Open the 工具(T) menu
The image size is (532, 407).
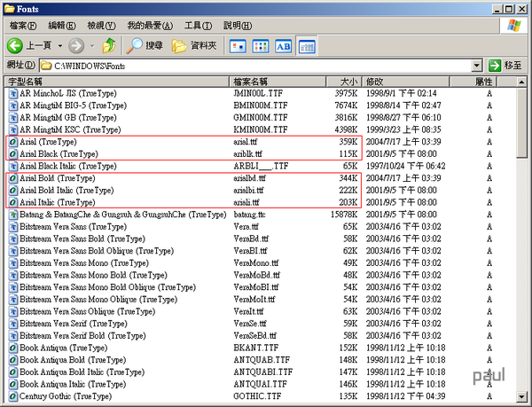pyautogui.click(x=198, y=26)
